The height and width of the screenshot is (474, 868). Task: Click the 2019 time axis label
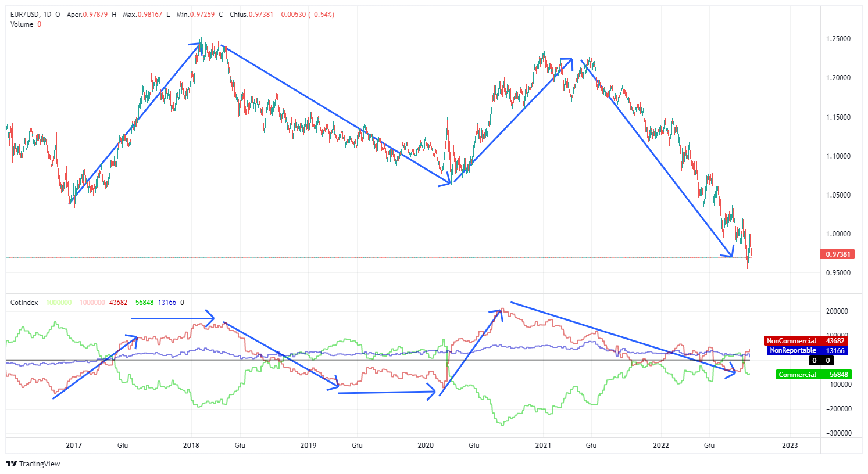pos(308,446)
